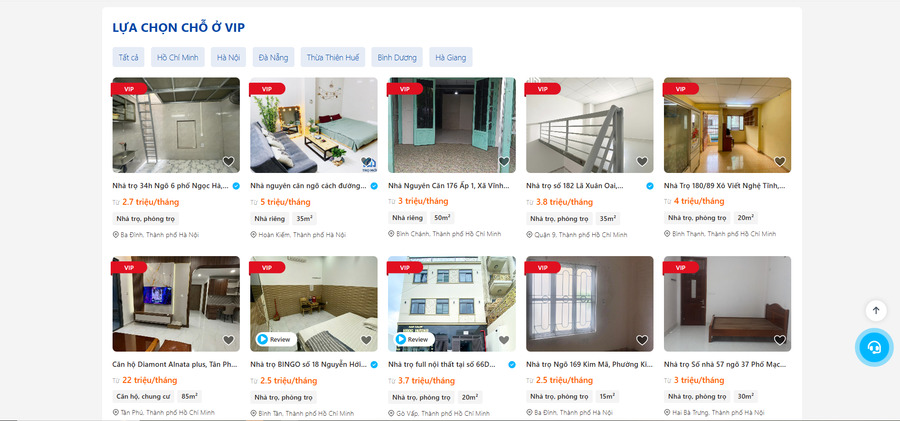Open the headset support chat button
This screenshot has height=421, width=900.
(874, 347)
